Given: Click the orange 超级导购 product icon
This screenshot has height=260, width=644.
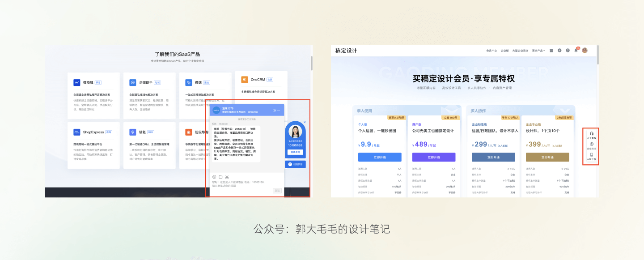Looking at the screenshot, I should [x=189, y=132].
